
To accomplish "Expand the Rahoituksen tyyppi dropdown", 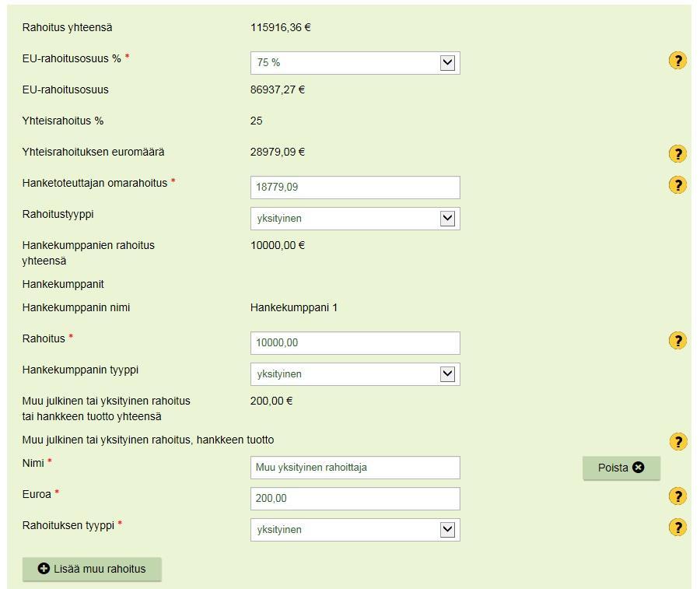I will [355, 530].
